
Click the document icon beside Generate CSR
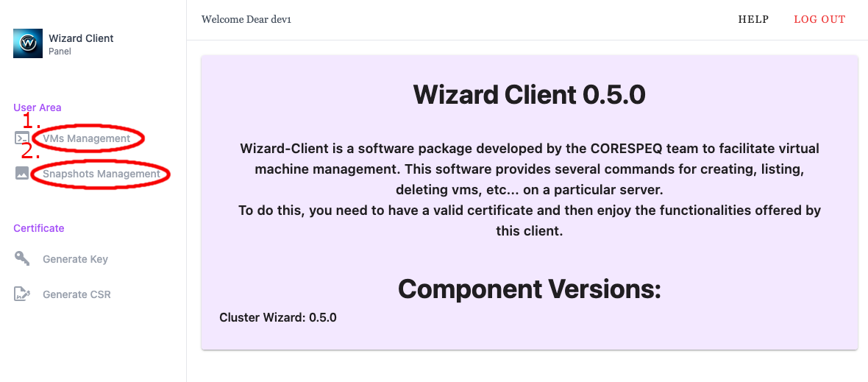[22, 294]
